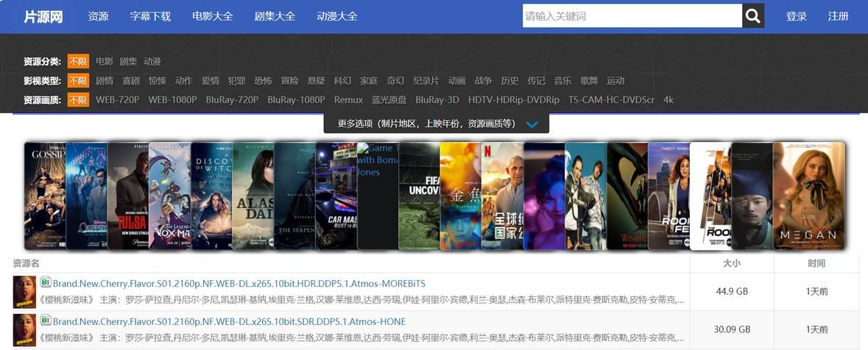The image size is (868, 350).
Task: Filter quality by HDTV-HDRip-DVDRip
Action: pyautogui.click(x=514, y=100)
